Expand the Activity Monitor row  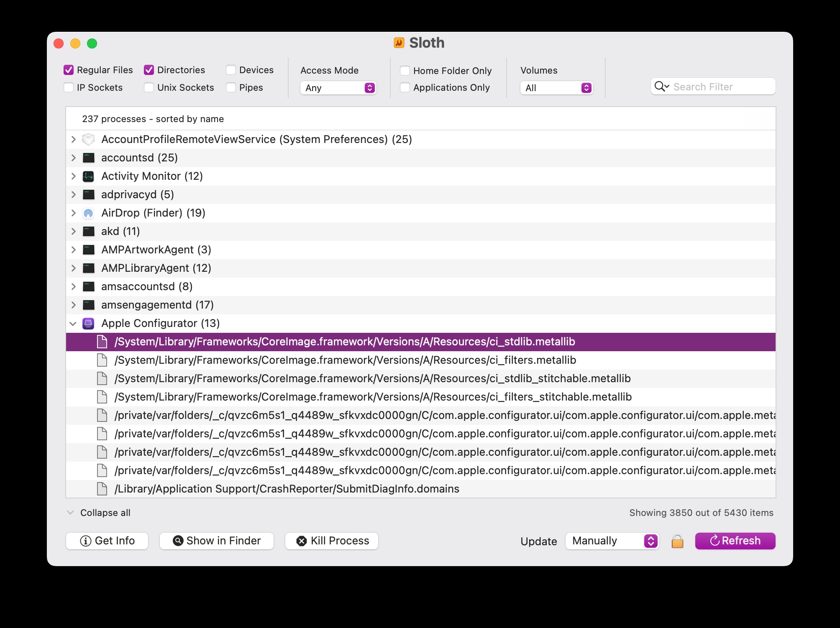click(74, 176)
